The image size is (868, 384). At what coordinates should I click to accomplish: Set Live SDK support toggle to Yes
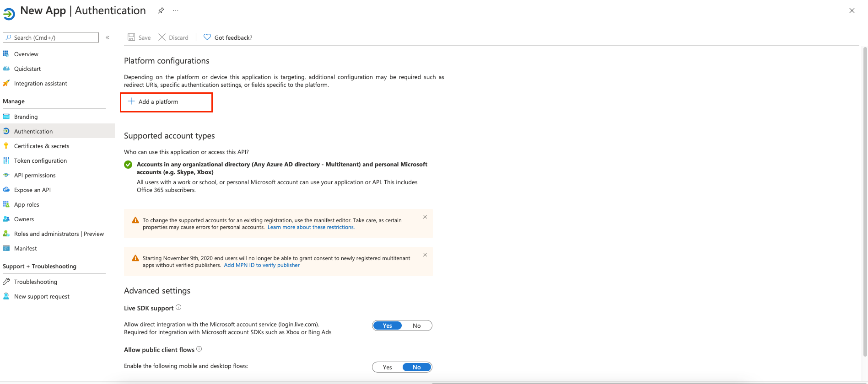click(388, 326)
